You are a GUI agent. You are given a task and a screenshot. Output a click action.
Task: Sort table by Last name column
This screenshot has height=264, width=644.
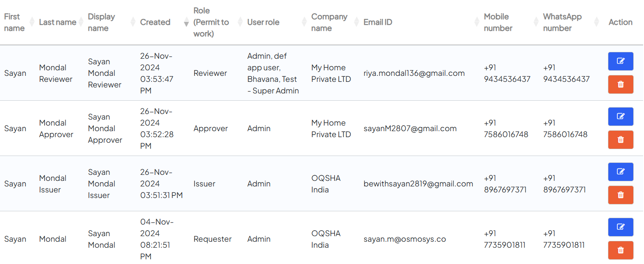(58, 22)
